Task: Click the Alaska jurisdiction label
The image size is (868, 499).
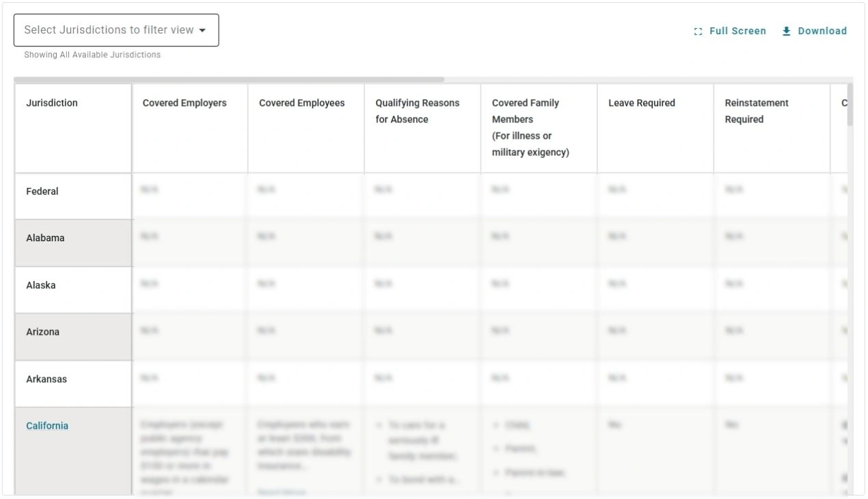Action: pyautogui.click(x=40, y=285)
